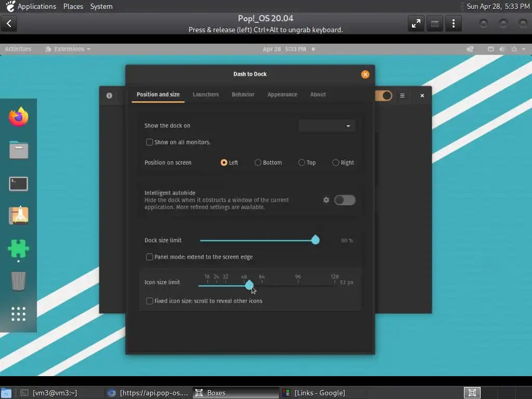Click the GNOME foot logo icon
Screen dimensions: 532x399
10,6
